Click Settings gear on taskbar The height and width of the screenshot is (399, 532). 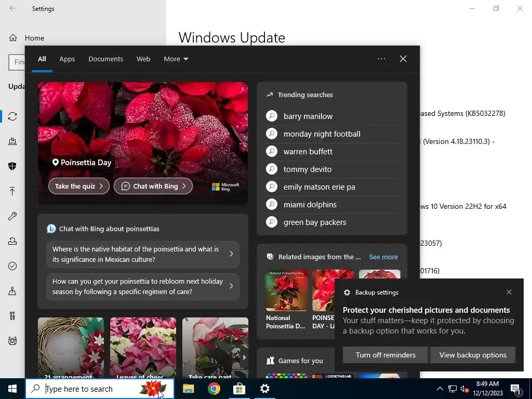(264, 389)
